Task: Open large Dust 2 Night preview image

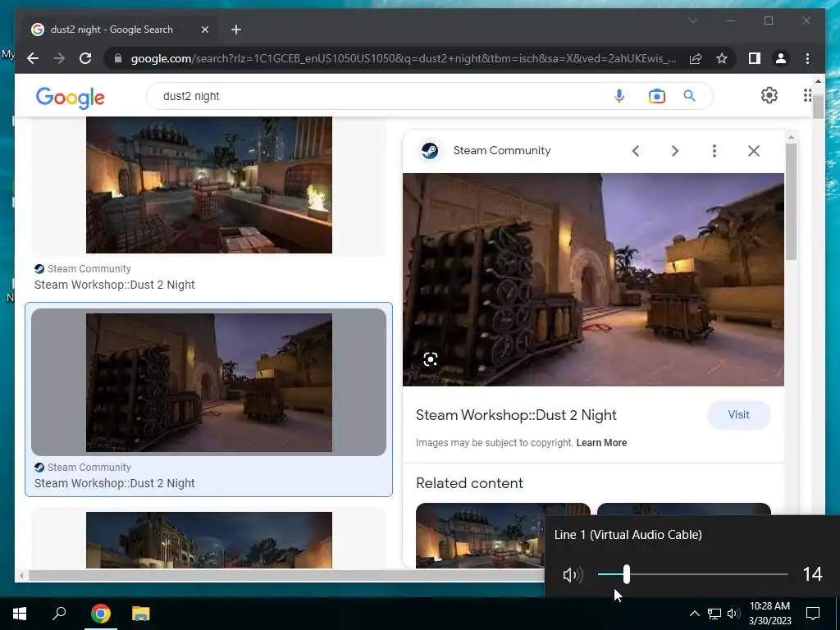Action: pyautogui.click(x=593, y=279)
